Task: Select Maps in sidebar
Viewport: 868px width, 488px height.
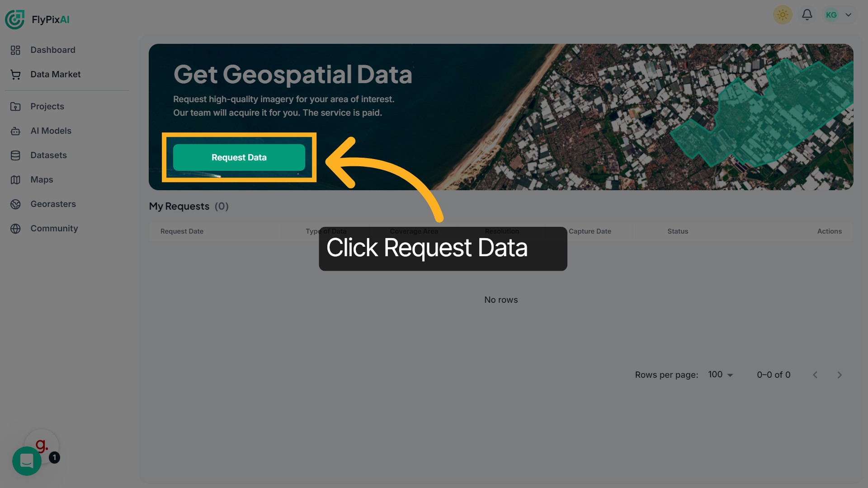Action: (x=42, y=180)
